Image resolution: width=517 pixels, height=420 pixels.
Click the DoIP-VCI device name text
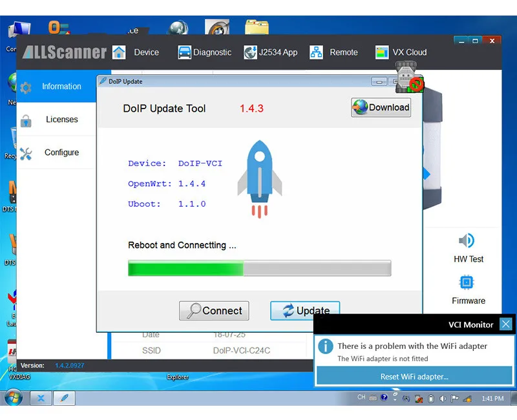[200, 163]
